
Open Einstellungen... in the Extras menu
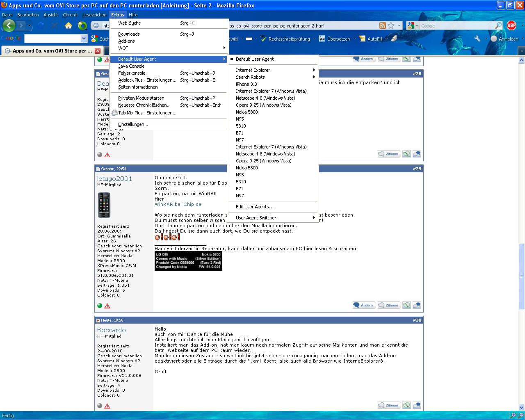pos(169,124)
